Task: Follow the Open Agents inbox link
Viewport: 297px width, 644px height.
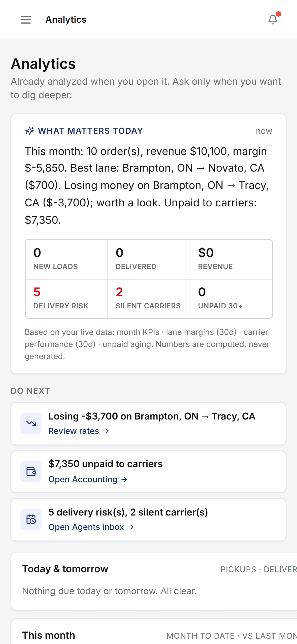Action: coord(91,527)
